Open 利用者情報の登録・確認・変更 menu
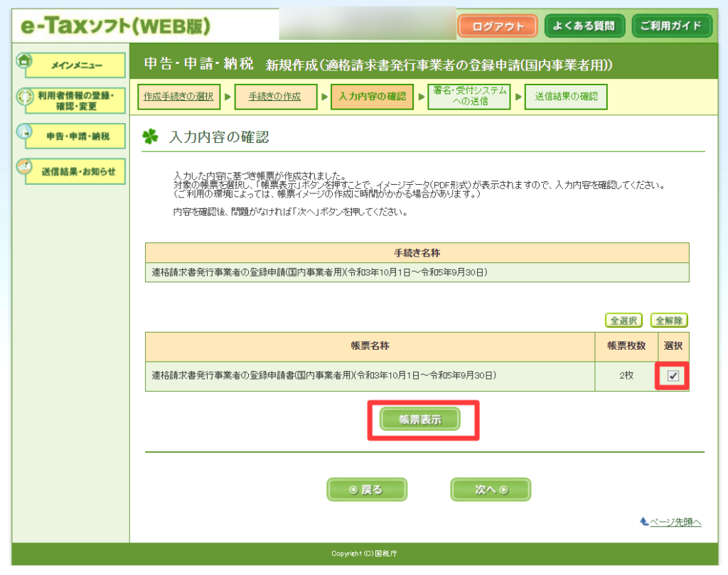Image resolution: width=728 pixels, height=575 pixels. (x=76, y=100)
